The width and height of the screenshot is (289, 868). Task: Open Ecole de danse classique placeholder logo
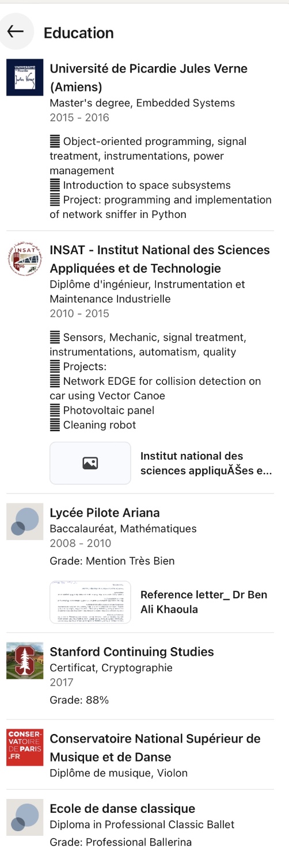point(25,817)
